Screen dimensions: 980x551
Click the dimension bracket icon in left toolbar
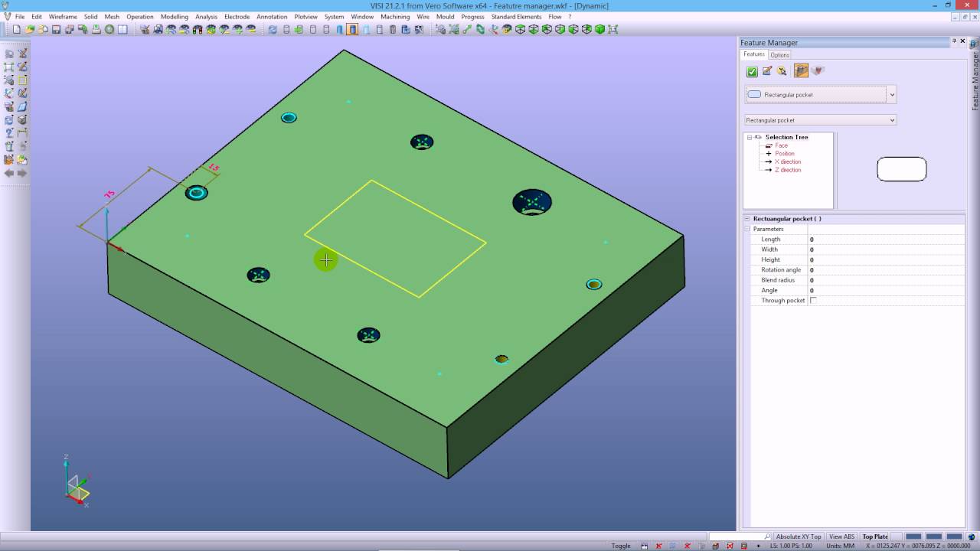(x=22, y=133)
